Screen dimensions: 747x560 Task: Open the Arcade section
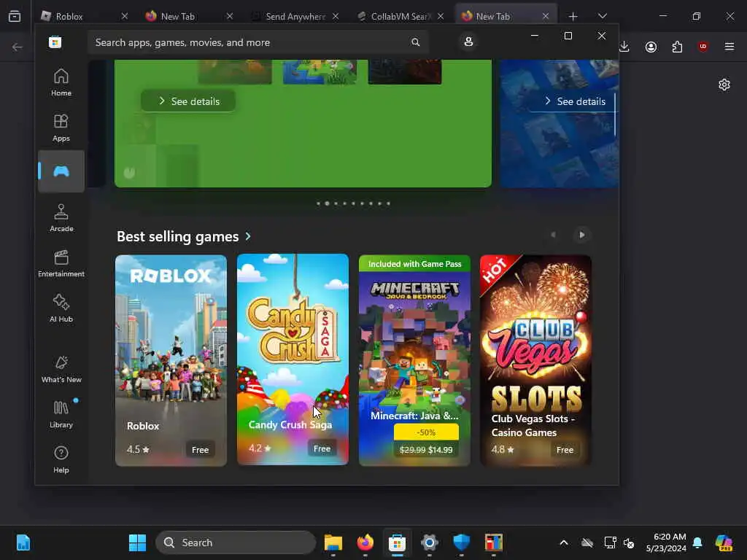61,218
